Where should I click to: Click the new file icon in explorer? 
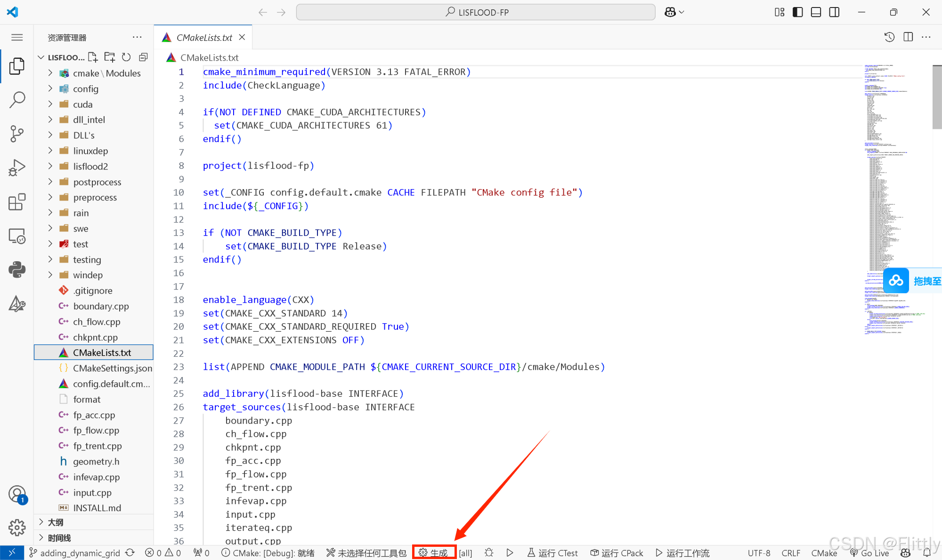click(93, 57)
